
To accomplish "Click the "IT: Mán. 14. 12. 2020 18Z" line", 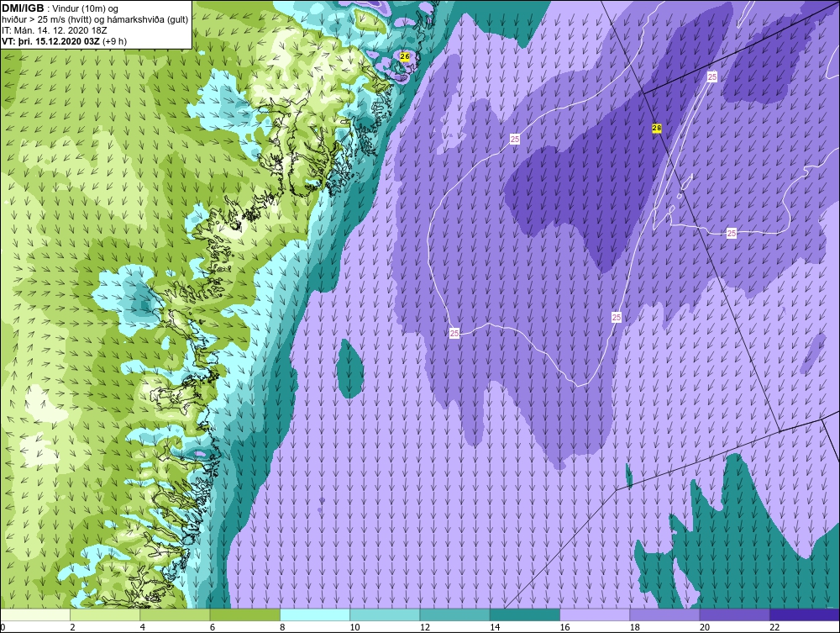I will click(55, 30).
